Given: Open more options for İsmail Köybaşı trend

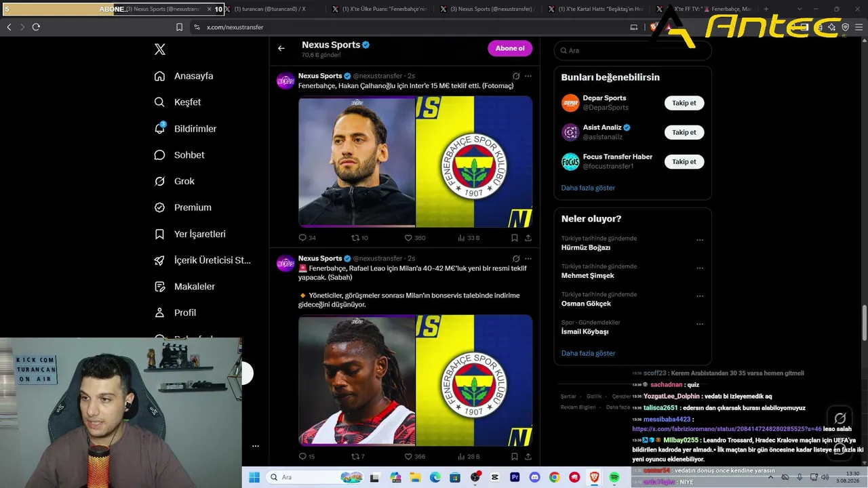Looking at the screenshot, I should [700, 324].
